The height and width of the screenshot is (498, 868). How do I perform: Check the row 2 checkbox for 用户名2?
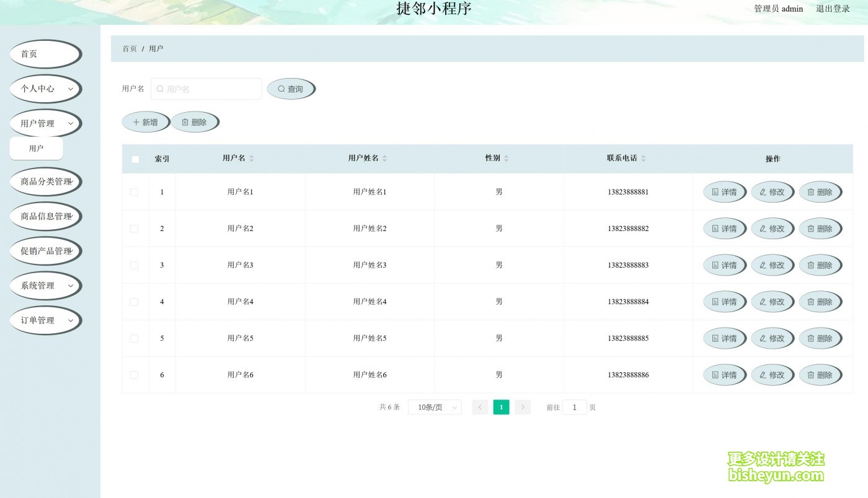pyautogui.click(x=134, y=229)
